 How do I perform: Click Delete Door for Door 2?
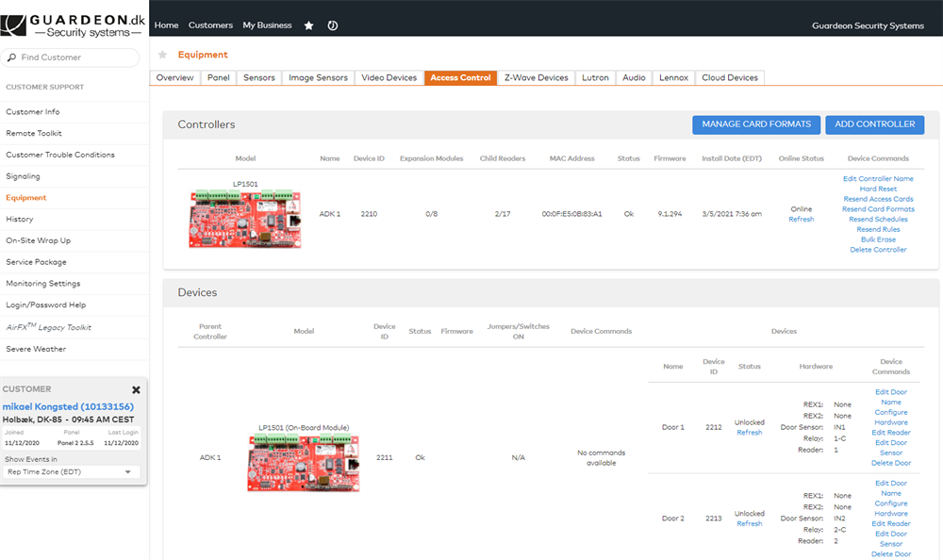point(891,554)
